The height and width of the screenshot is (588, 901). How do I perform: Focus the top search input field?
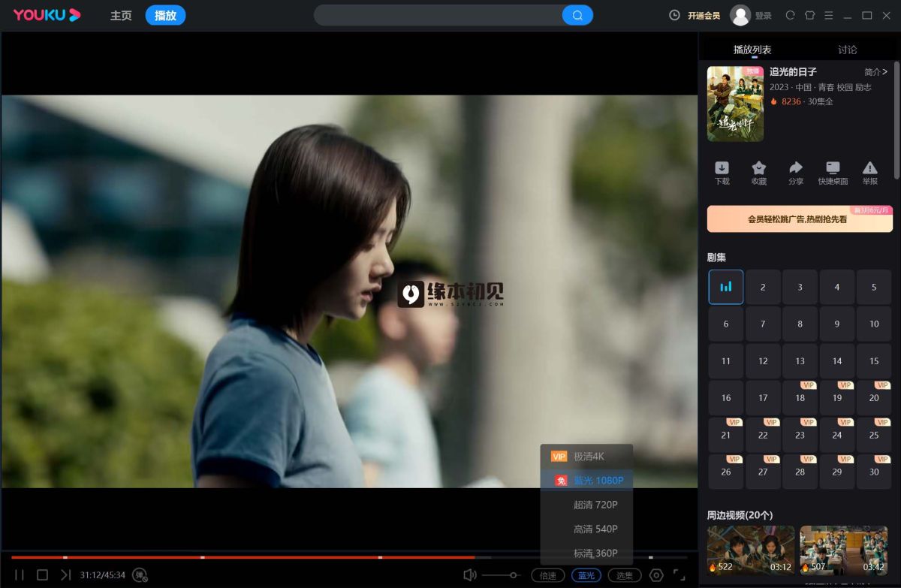point(438,15)
